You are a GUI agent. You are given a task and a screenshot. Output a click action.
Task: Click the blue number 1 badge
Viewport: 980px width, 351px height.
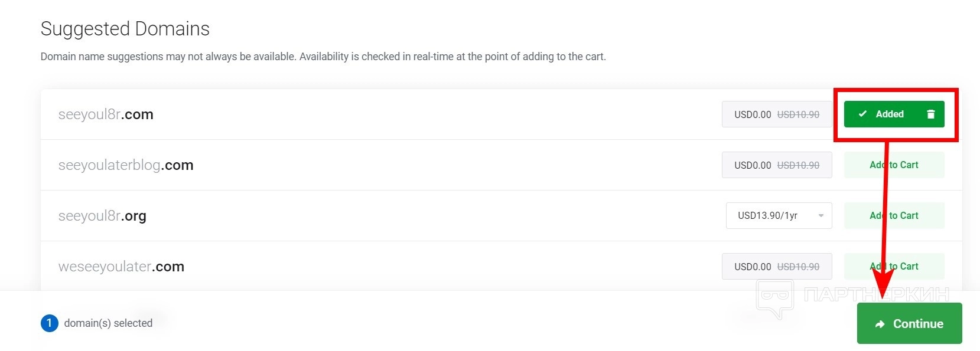(49, 323)
